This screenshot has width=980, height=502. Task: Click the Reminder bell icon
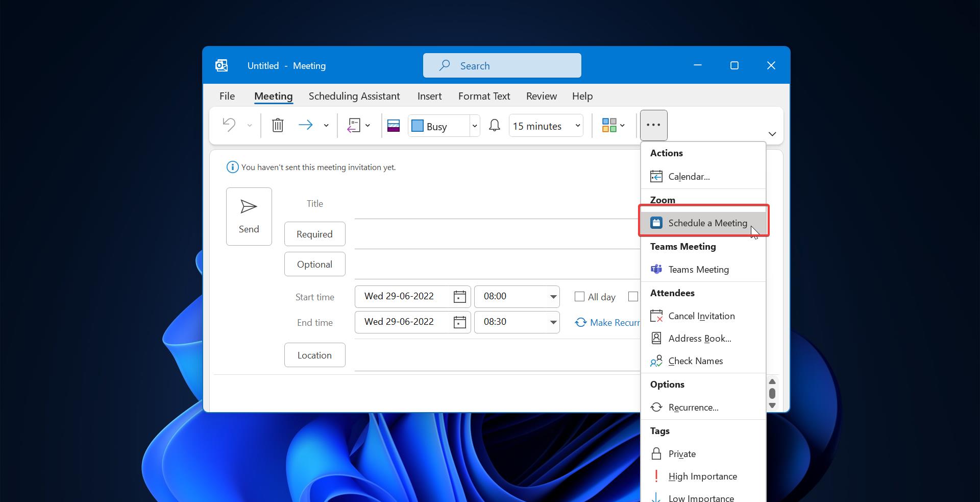(x=495, y=125)
